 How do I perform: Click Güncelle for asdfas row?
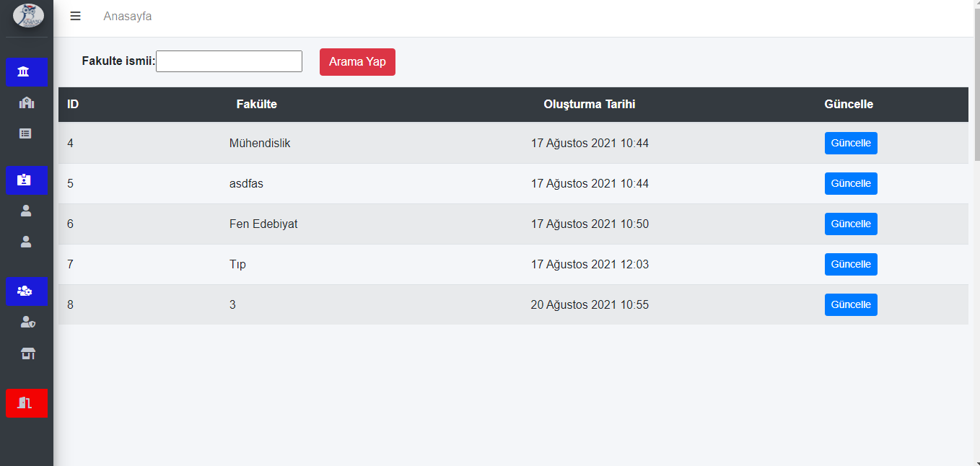pos(851,183)
